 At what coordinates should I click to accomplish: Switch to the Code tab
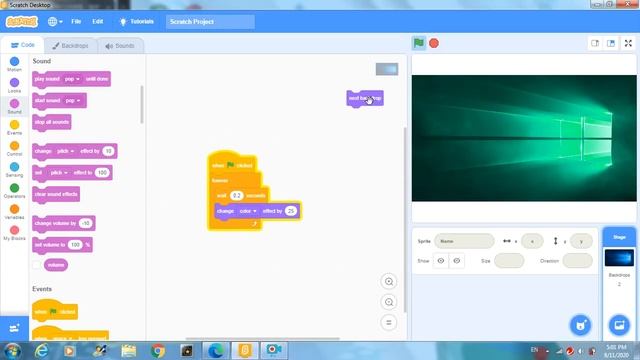pyautogui.click(x=22, y=45)
